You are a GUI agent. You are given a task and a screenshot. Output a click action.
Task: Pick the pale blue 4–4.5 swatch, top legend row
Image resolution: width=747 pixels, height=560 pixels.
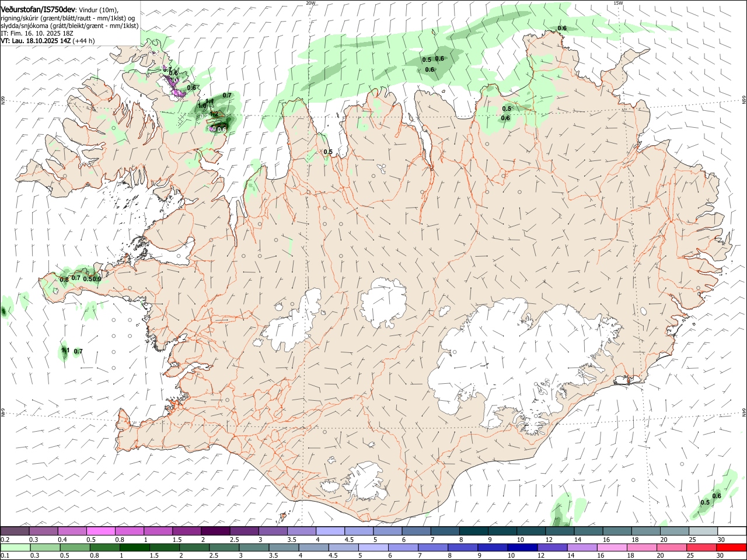(330, 531)
